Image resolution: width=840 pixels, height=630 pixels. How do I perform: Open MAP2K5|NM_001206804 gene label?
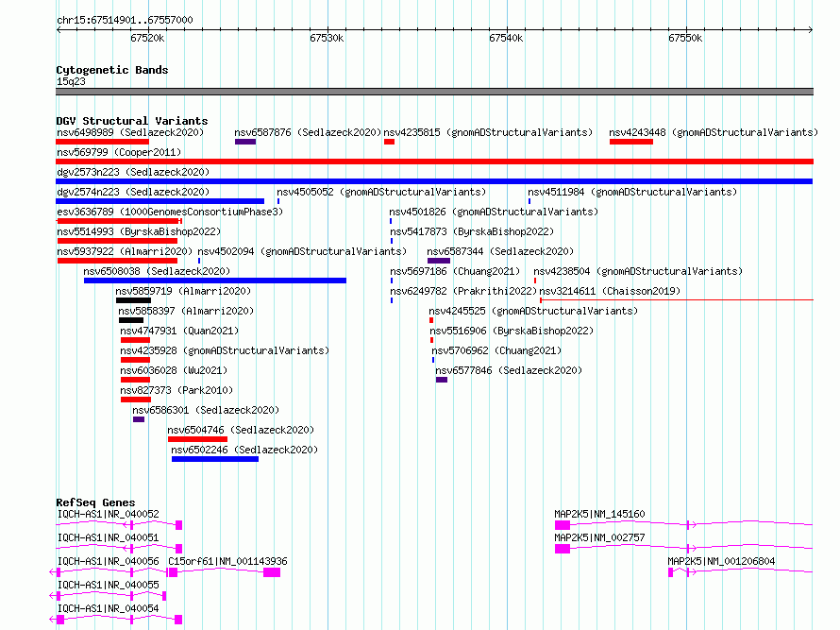click(x=721, y=561)
